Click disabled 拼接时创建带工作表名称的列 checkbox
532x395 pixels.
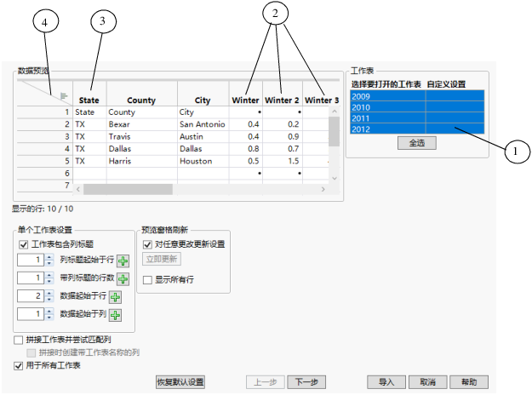(31, 352)
